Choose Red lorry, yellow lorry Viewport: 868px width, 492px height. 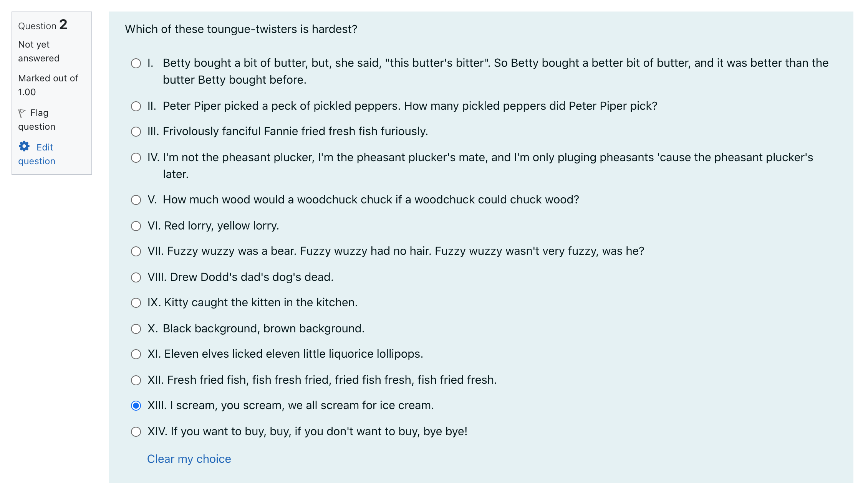pos(136,226)
